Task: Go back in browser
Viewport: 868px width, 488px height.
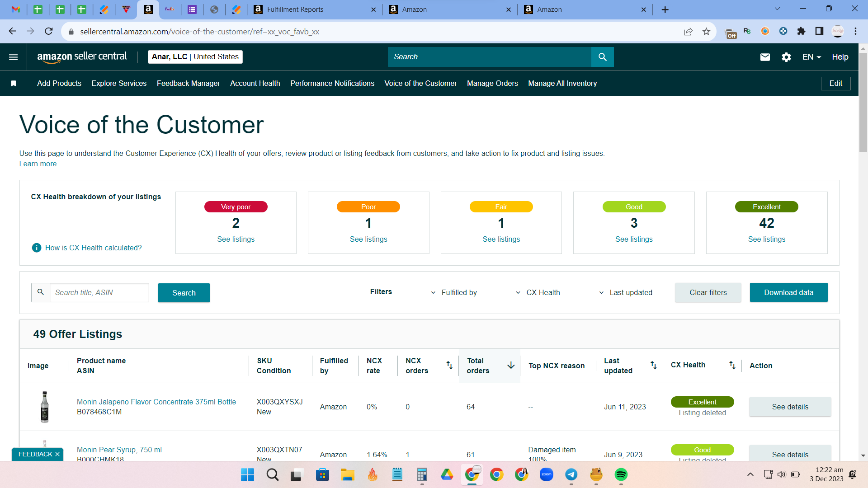Action: [13, 31]
